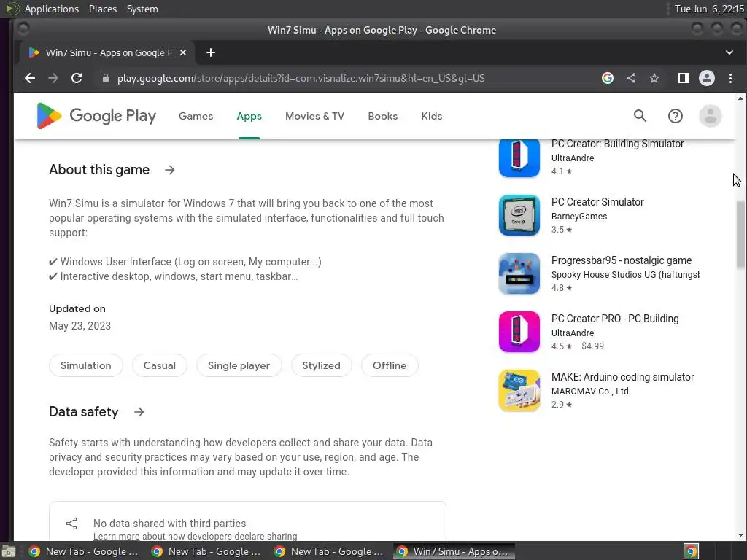Open the Movies & TV tab

314,116
